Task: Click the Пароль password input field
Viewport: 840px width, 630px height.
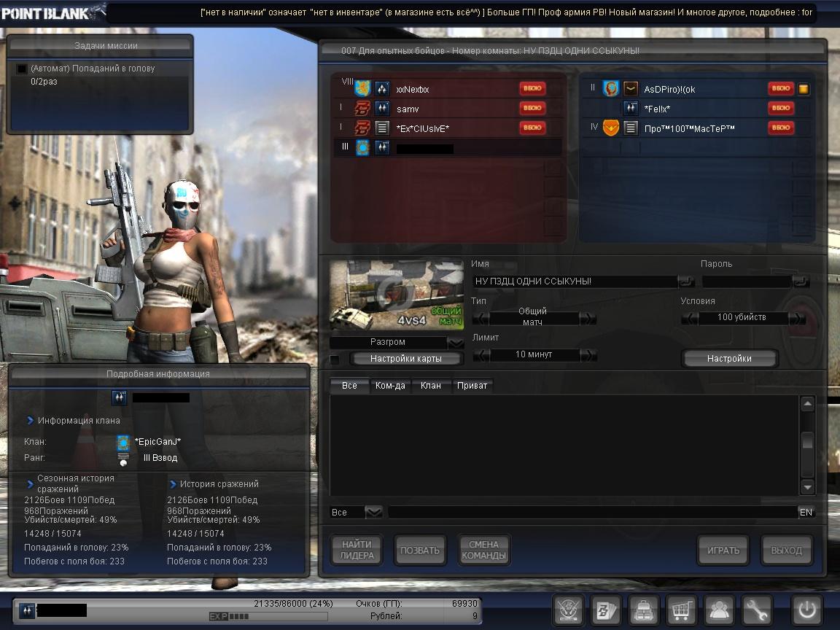Action: (746, 281)
